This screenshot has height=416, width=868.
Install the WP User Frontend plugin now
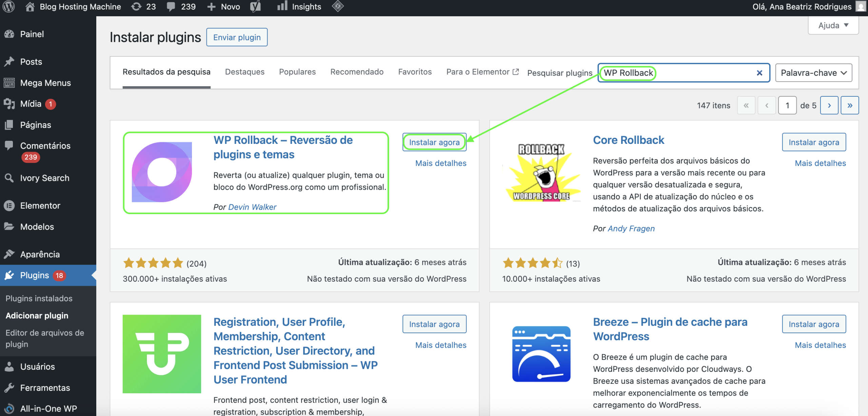tap(434, 324)
